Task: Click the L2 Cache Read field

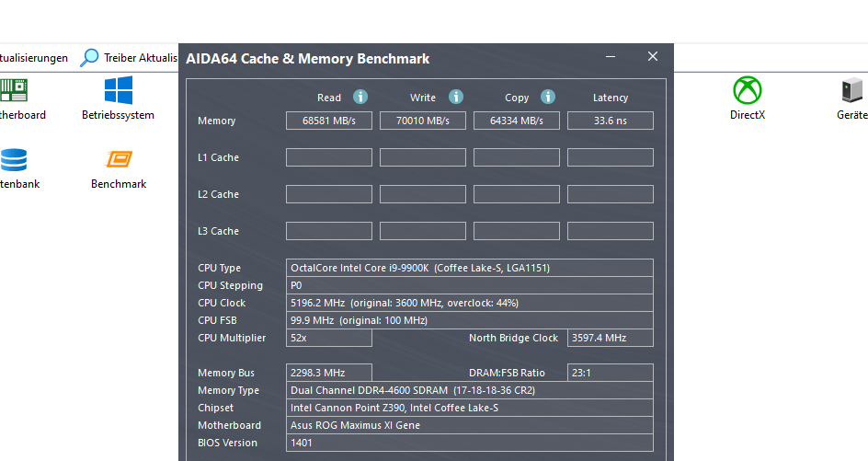Action: click(329, 194)
